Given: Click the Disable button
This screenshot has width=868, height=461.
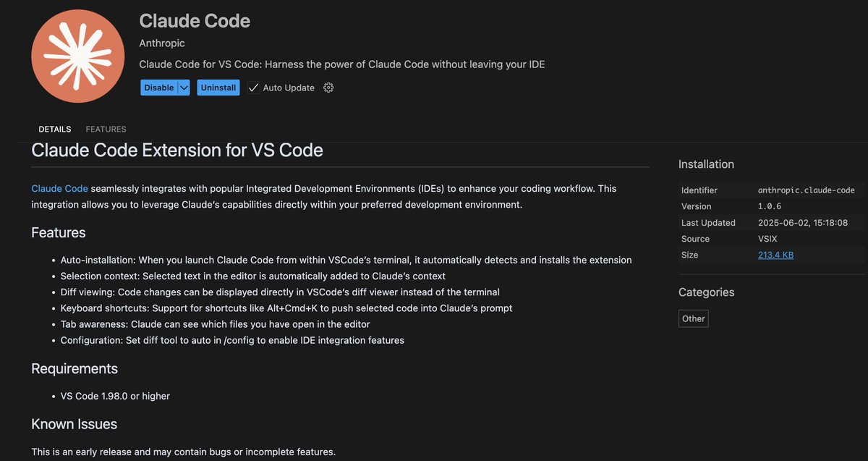Looking at the screenshot, I should [159, 88].
